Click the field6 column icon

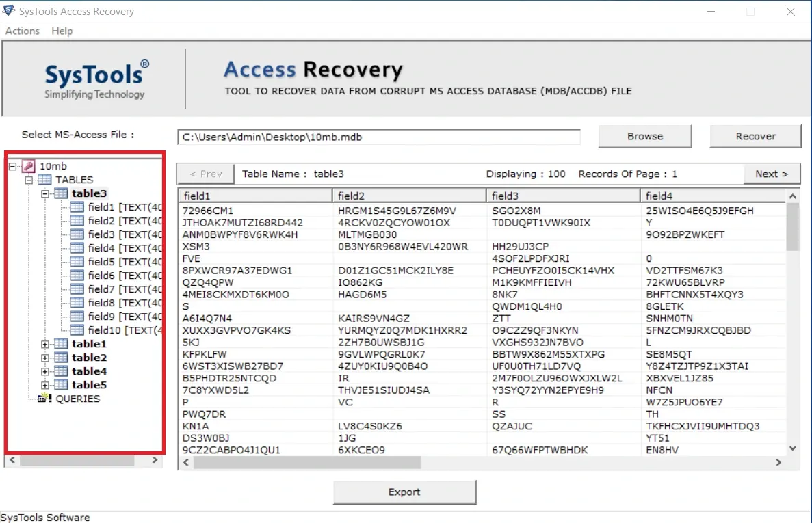(x=77, y=276)
